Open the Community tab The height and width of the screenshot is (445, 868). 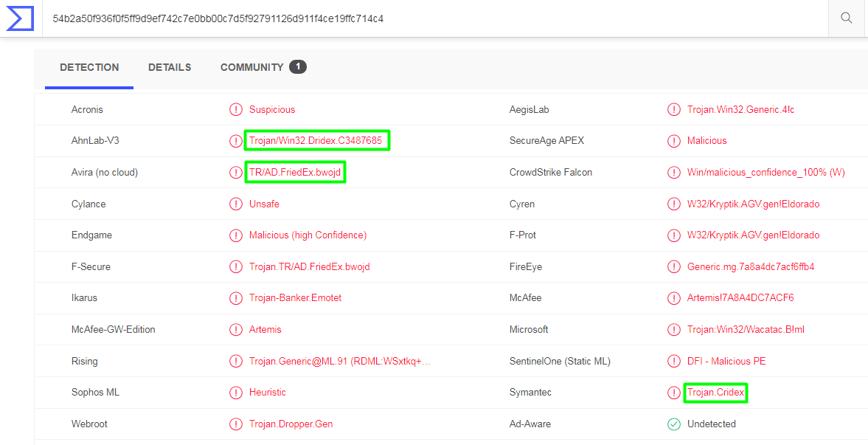click(251, 67)
